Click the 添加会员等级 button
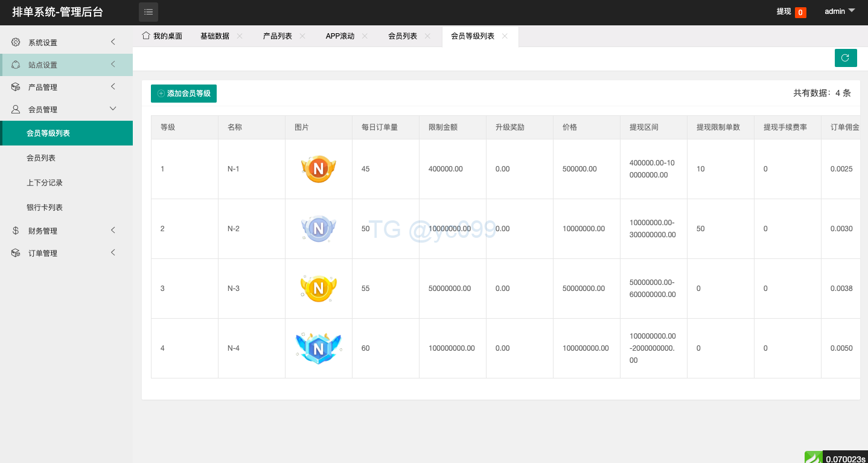The width and height of the screenshot is (868, 463). point(183,94)
